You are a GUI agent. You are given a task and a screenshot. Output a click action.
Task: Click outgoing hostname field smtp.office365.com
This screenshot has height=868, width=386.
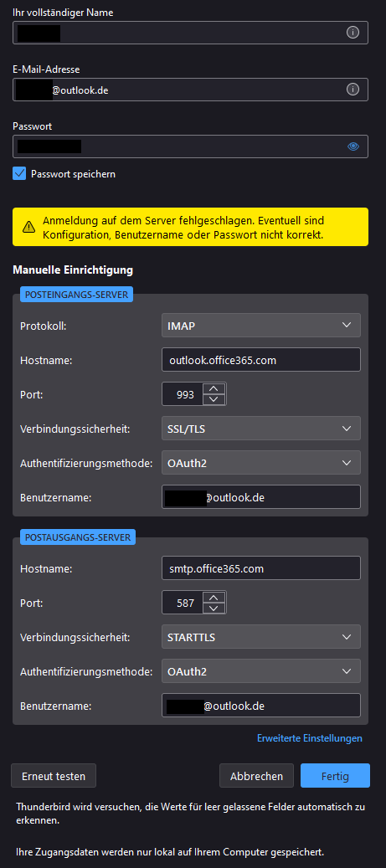coord(261,568)
